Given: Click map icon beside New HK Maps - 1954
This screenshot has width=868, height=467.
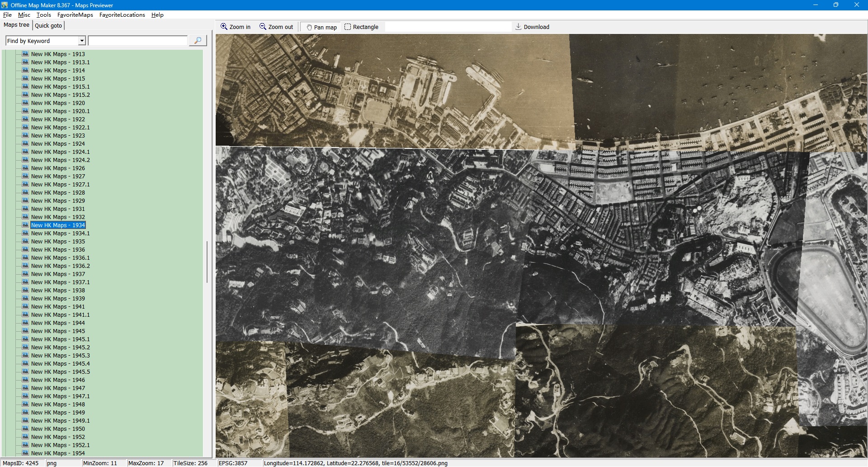Looking at the screenshot, I should click(25, 453).
